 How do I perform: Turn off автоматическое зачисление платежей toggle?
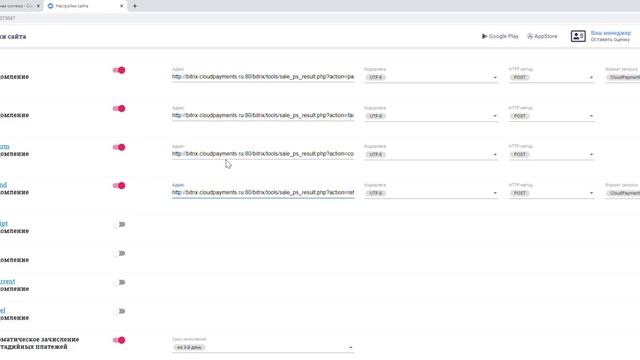point(119,340)
